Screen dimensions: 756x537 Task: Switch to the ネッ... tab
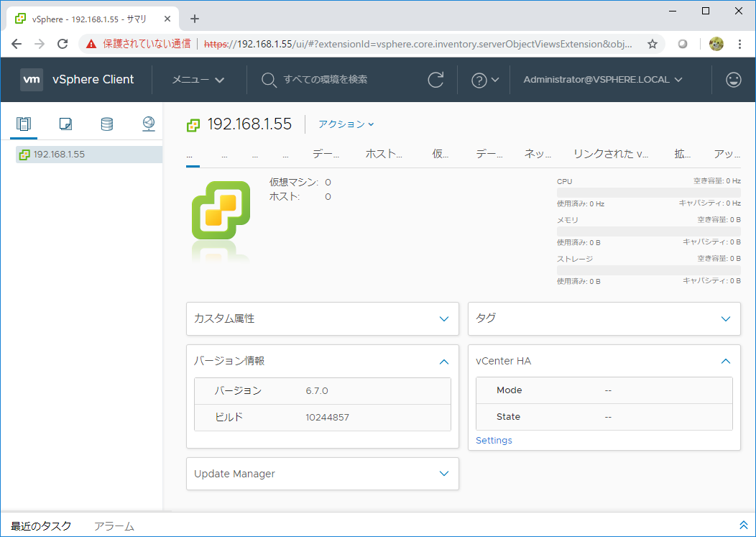coord(538,155)
